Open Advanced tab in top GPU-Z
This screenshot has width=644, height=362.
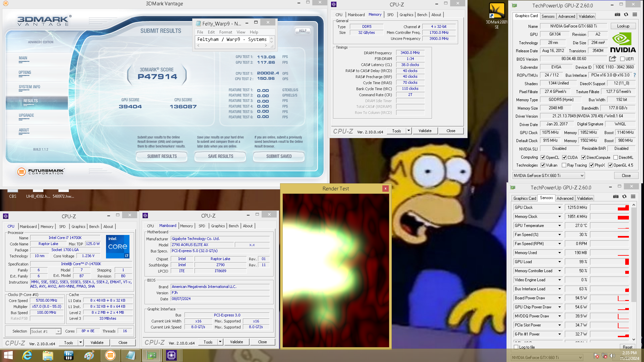[x=567, y=16]
